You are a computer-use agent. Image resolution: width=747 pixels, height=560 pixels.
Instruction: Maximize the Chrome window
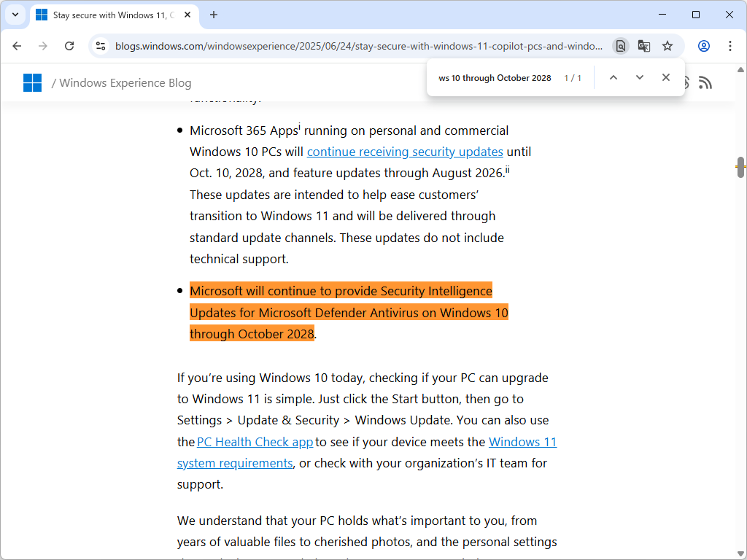(695, 15)
